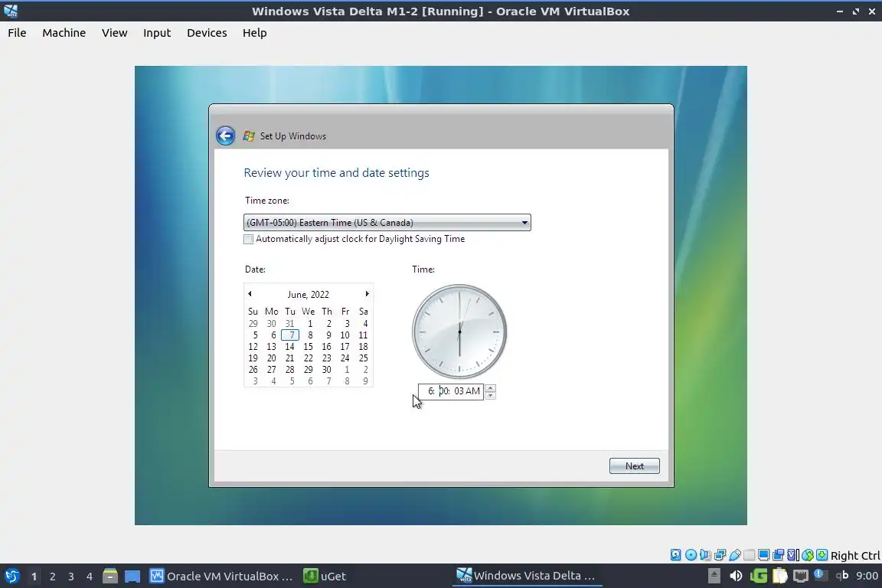Go to previous month in the calendar
The image size is (882, 588).
[x=250, y=294]
